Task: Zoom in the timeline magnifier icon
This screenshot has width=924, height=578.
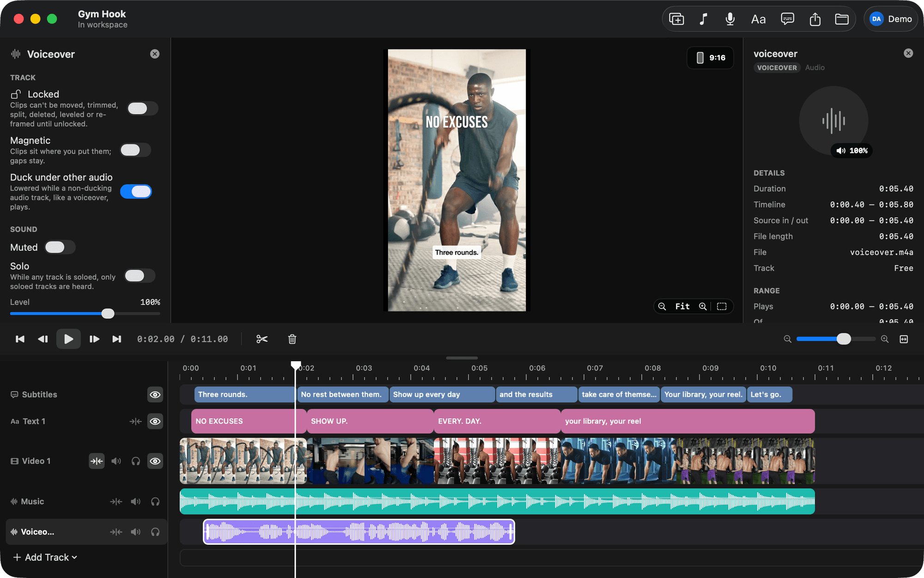Action: coord(885,339)
